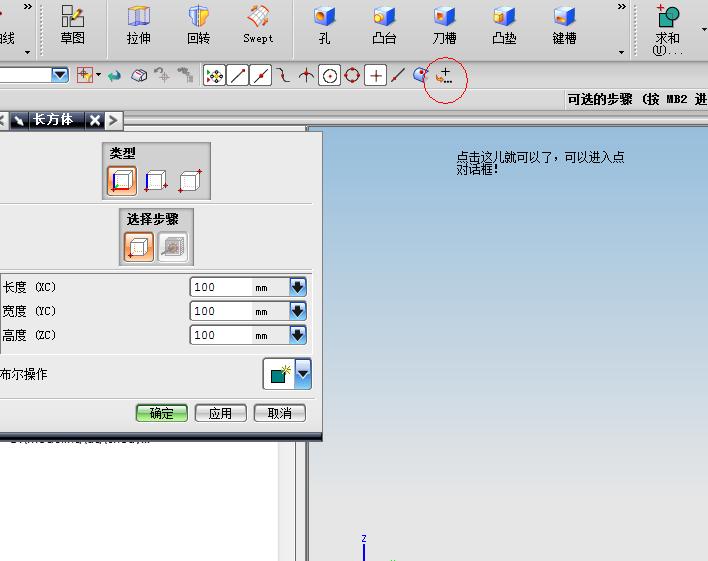Choose the 凸垫 pad feature

tap(504, 25)
